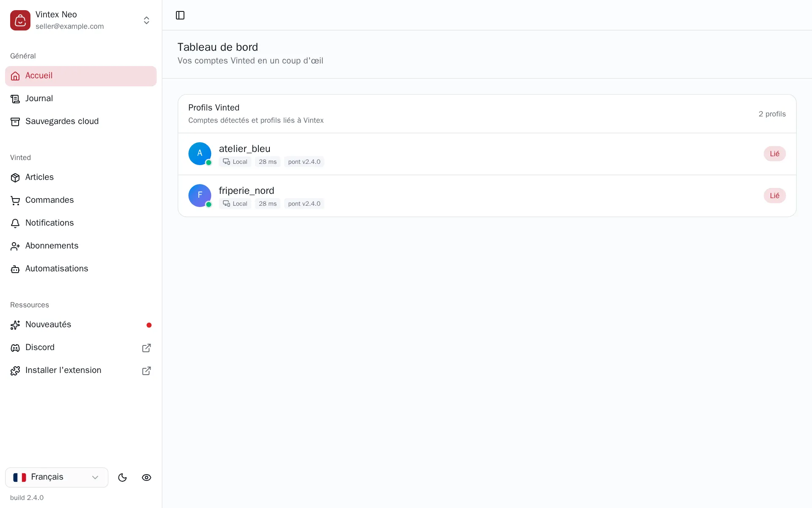Screen dimensions: 812x508
Task: Select the atelier_bleu profile name
Action: coord(244,149)
